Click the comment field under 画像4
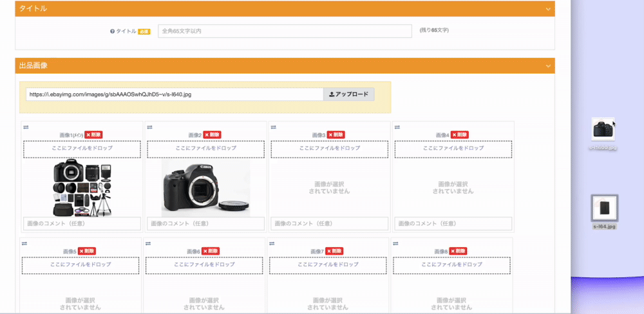The image size is (644, 314). point(453,224)
